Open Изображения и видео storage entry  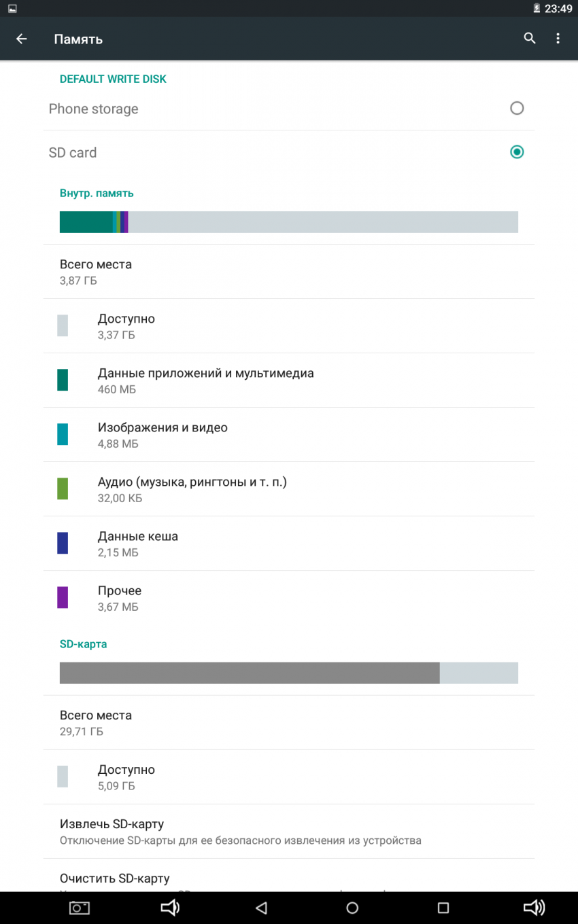pyautogui.click(x=163, y=434)
